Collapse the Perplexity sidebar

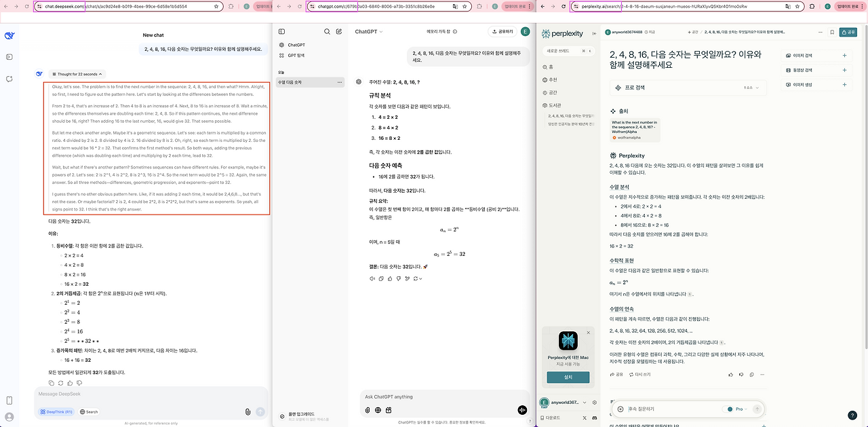(595, 32)
